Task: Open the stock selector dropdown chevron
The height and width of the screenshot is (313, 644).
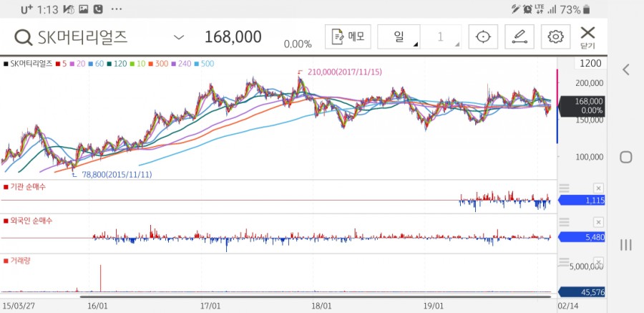Action: pyautogui.click(x=179, y=37)
